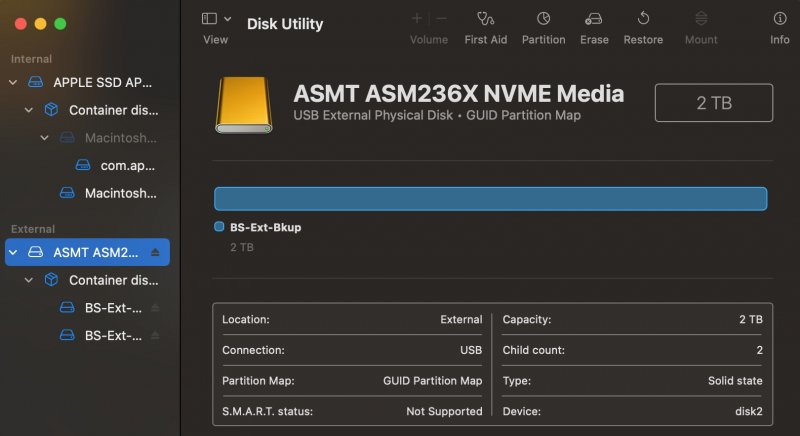Collapse the APPLE SSD disk tree

[13, 82]
